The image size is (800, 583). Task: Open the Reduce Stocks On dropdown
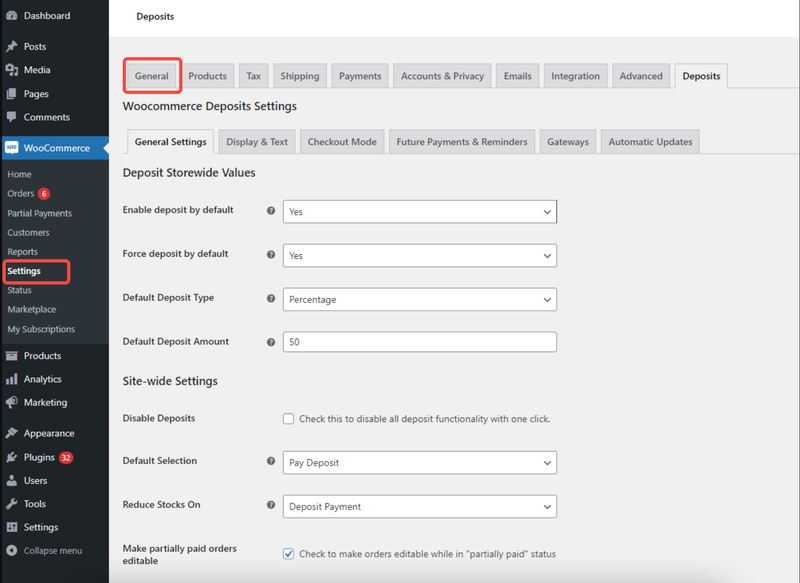coord(420,506)
